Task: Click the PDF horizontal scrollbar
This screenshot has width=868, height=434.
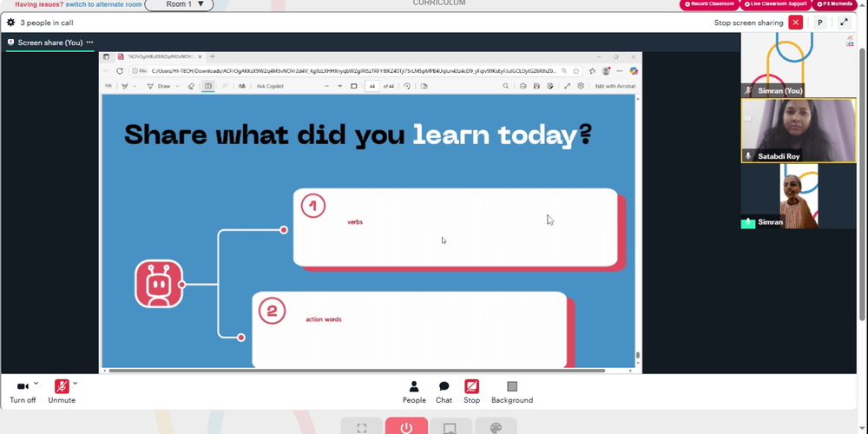Action: 357,371
